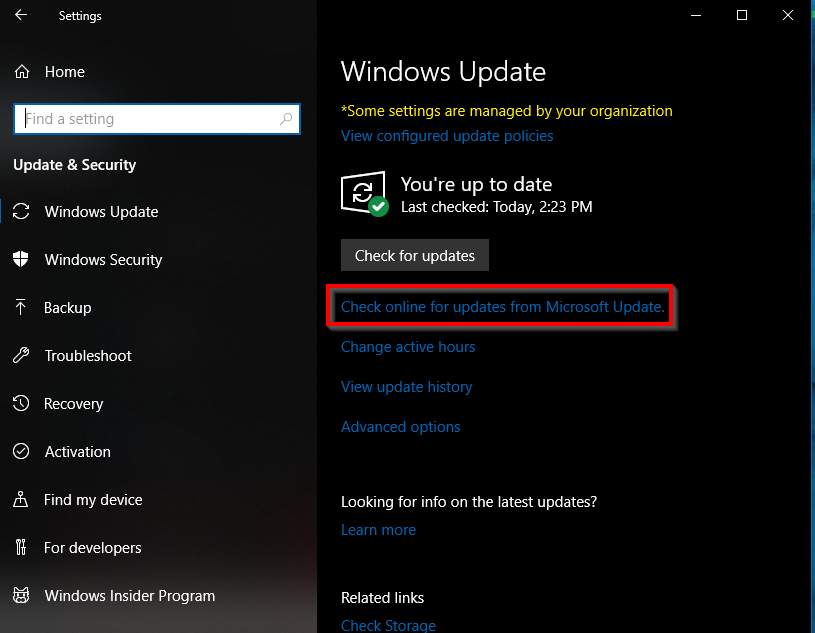Image resolution: width=815 pixels, height=633 pixels.
Task: Open Activation settings
Action: pyautogui.click(x=77, y=452)
